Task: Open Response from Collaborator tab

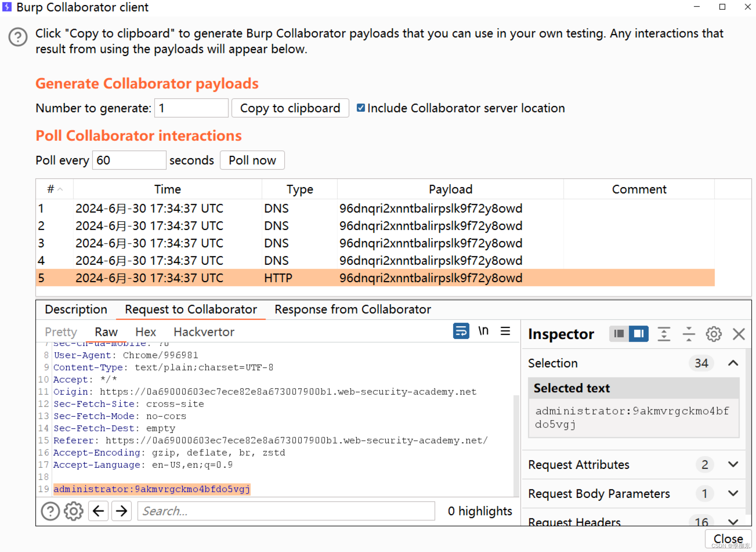Action: 353,309
